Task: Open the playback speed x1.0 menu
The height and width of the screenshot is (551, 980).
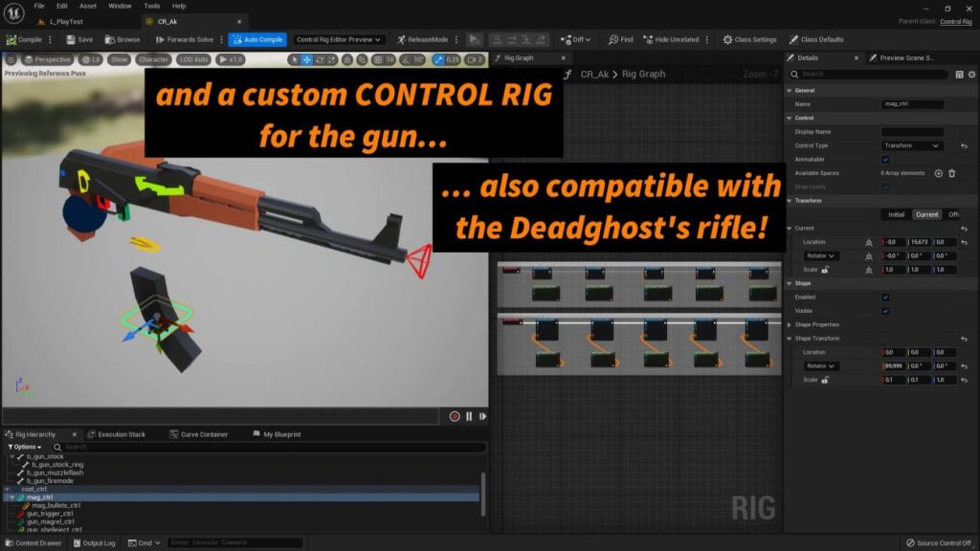Action: (230, 59)
